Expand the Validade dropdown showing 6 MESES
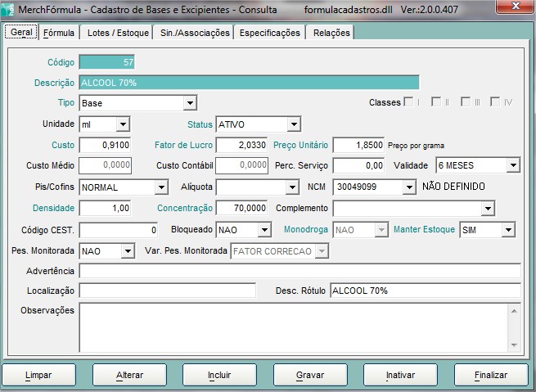The image size is (536, 392). point(513,166)
